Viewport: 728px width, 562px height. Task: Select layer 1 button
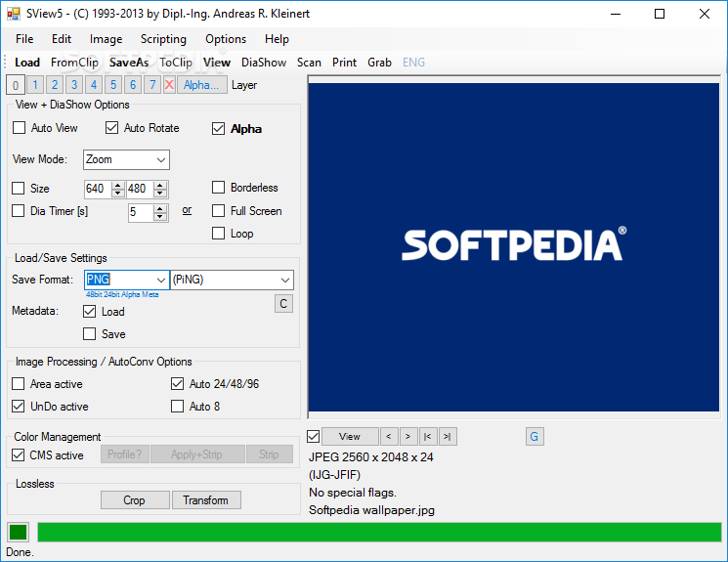coord(35,85)
